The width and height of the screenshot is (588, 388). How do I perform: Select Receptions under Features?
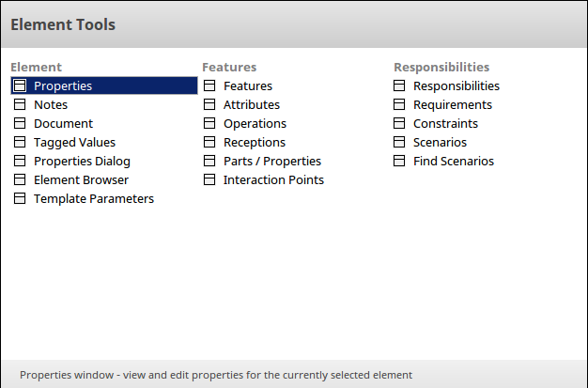coord(255,142)
